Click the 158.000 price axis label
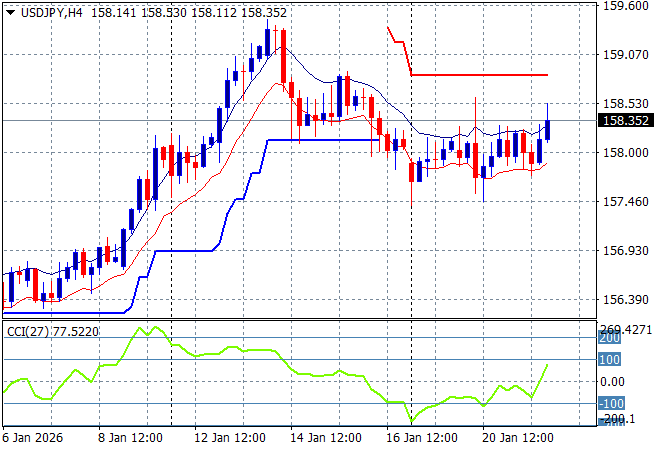Viewport: 660px width, 450px height. [626, 153]
